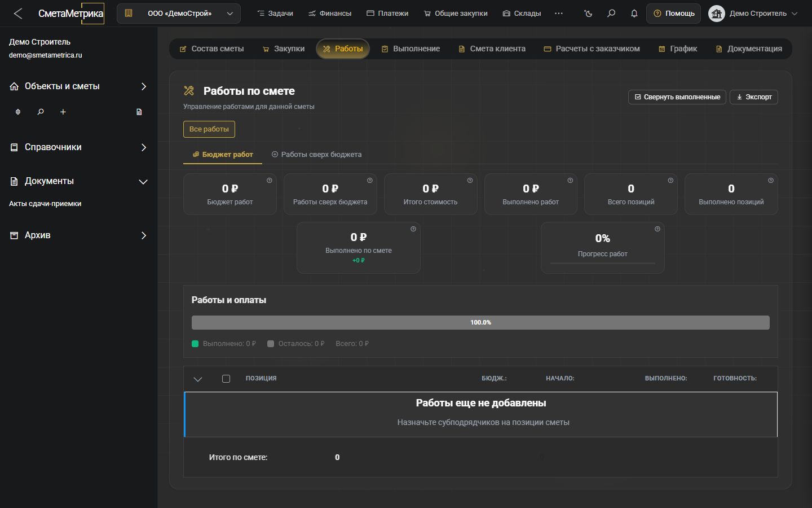
Task: Click the 100.0% Работы и оплаты progress bar
Action: (480, 322)
